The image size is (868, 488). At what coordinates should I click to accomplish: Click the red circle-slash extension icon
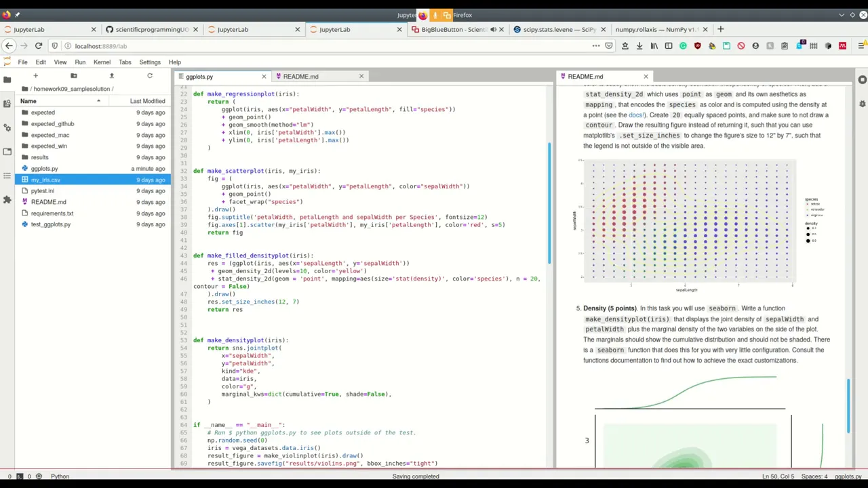point(741,45)
